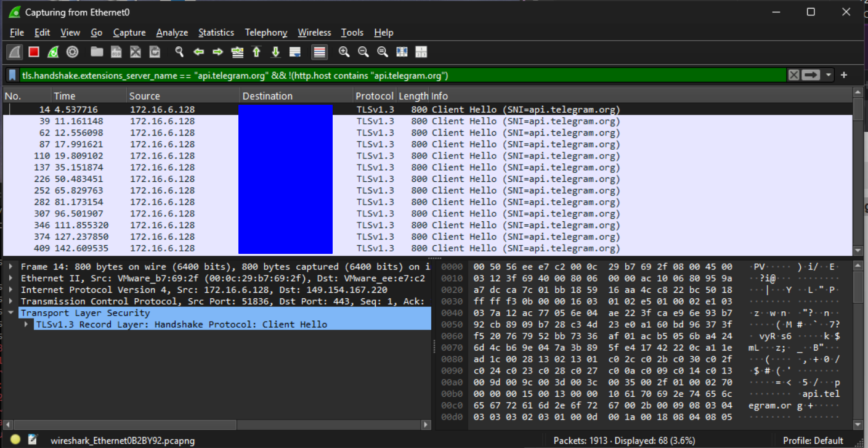The height and width of the screenshot is (448, 868).
Task: Clear the display filter with X button
Action: (793, 75)
